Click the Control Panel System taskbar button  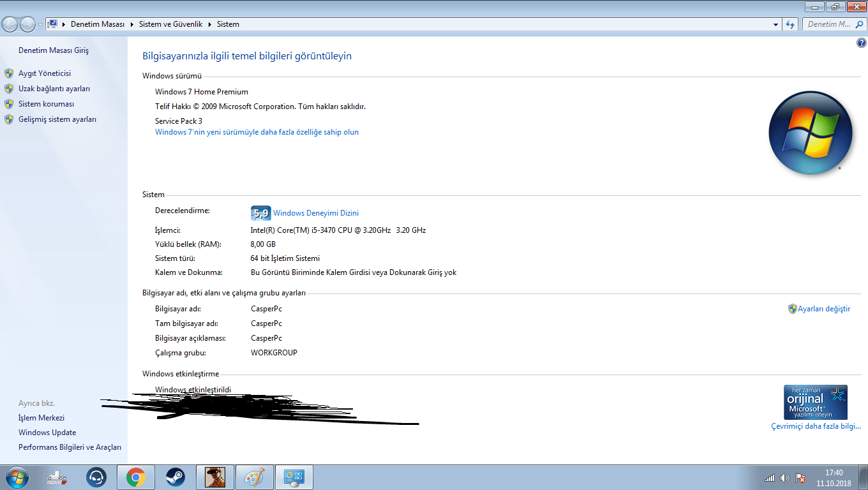coord(294,477)
